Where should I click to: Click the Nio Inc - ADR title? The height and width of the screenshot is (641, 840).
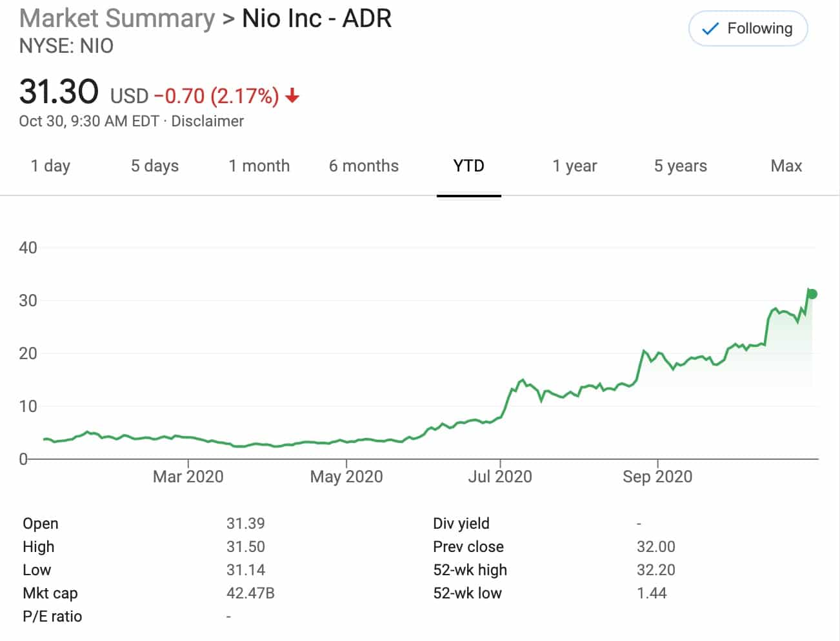point(317,19)
